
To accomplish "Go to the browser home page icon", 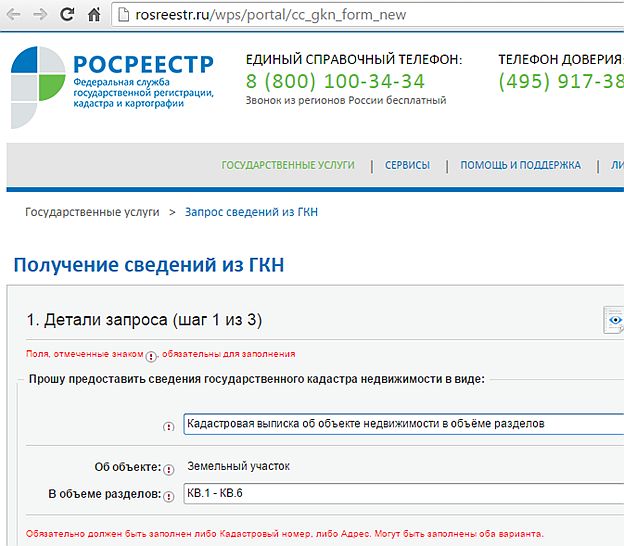I will (93, 15).
